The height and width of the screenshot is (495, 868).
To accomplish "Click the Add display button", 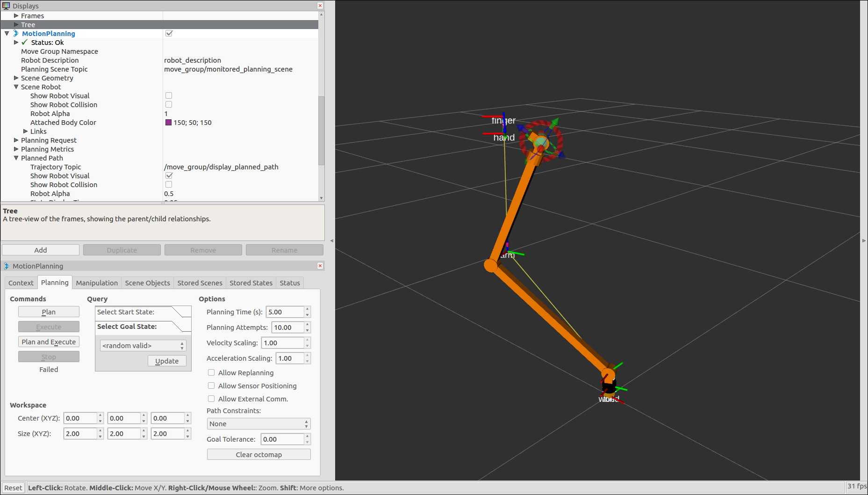I will [41, 250].
